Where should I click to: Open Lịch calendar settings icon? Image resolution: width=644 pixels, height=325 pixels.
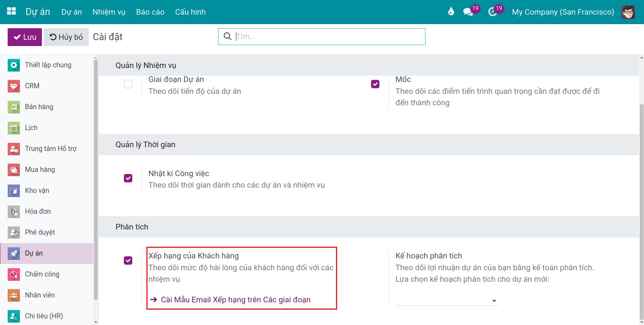point(14,128)
